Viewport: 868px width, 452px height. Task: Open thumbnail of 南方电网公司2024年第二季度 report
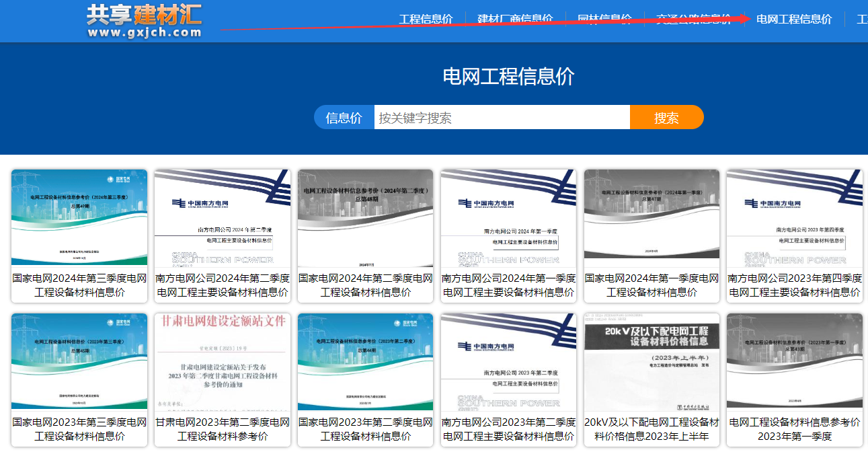coord(223,218)
